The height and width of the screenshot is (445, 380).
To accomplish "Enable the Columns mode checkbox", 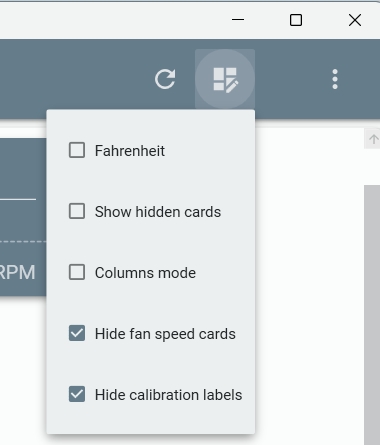I will click(x=77, y=272).
